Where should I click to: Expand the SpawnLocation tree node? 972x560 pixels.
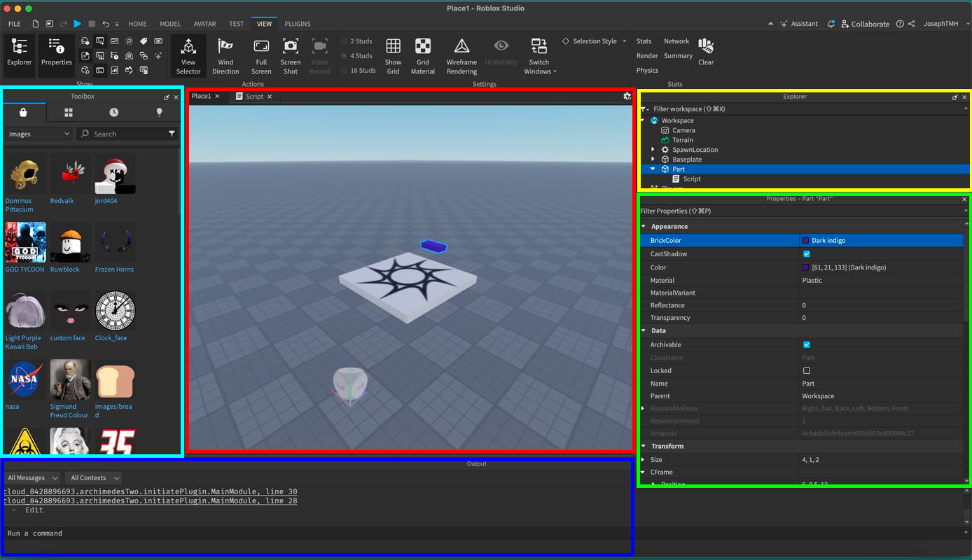point(653,150)
